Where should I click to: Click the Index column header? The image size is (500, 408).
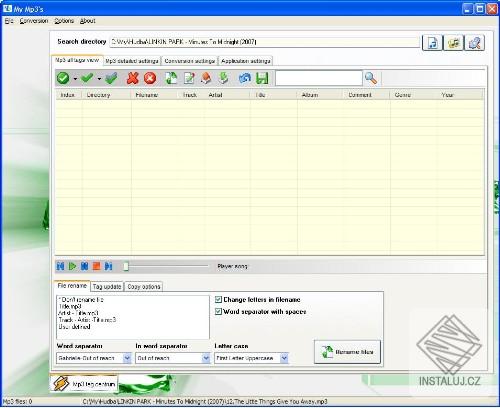pos(68,95)
